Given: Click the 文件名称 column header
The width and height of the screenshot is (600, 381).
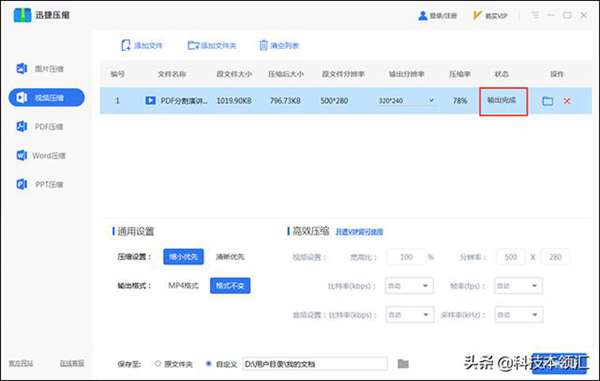Looking at the screenshot, I should (x=172, y=74).
